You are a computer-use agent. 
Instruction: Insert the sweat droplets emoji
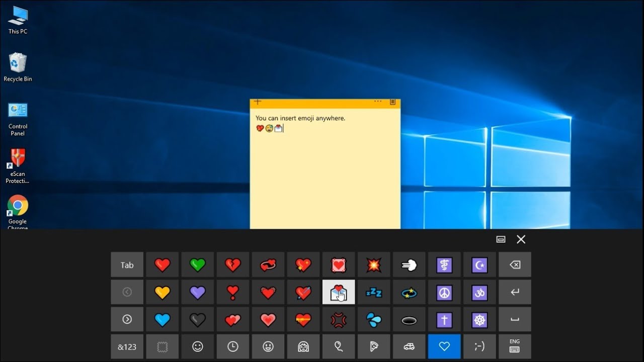tap(373, 319)
